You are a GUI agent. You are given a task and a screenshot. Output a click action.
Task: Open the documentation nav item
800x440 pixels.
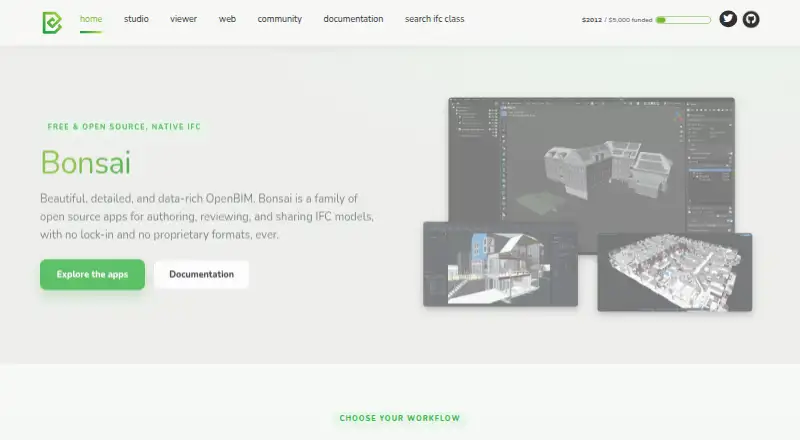(x=353, y=19)
